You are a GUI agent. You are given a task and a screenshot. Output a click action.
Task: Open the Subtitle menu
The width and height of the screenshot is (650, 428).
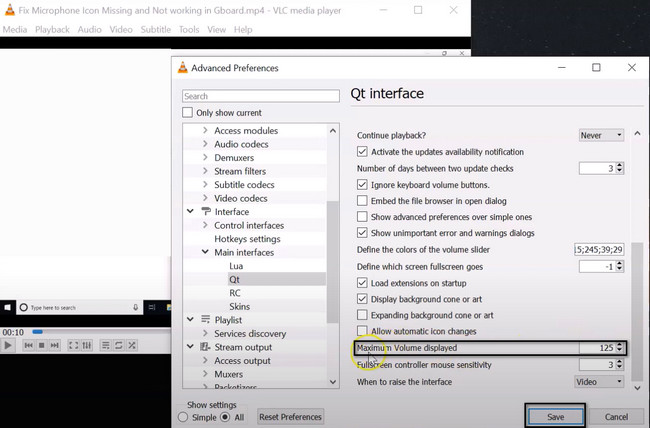[x=155, y=29]
